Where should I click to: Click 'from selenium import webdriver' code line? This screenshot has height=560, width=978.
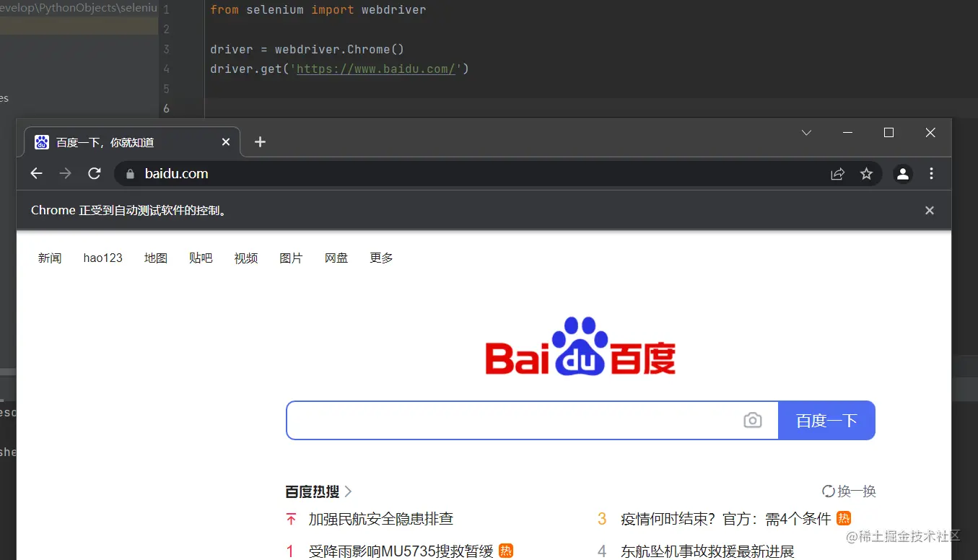pyautogui.click(x=318, y=10)
